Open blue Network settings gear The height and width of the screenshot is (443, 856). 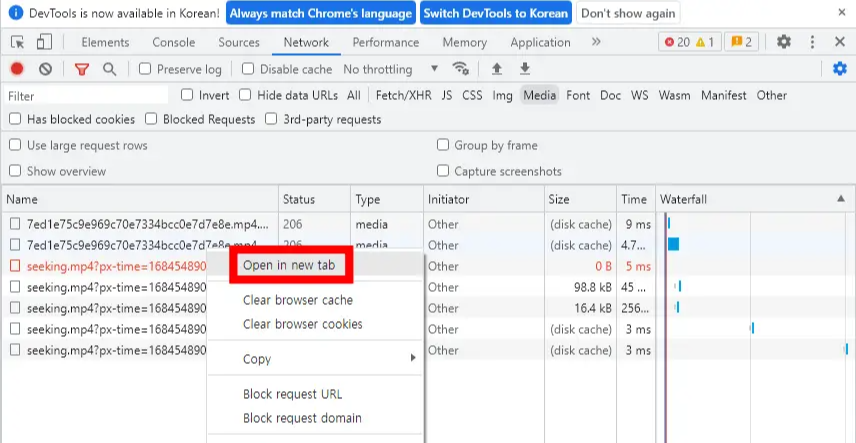(x=839, y=69)
